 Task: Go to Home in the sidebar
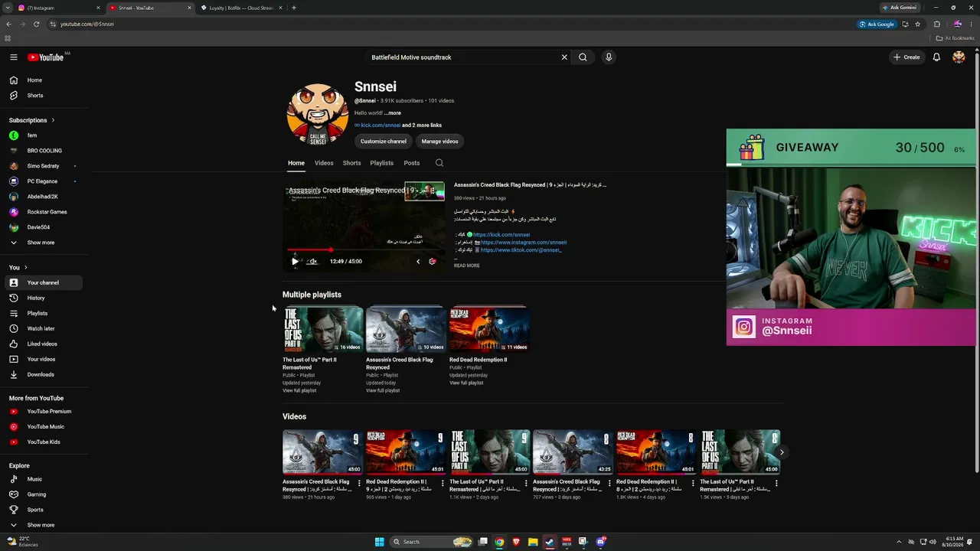(44, 80)
